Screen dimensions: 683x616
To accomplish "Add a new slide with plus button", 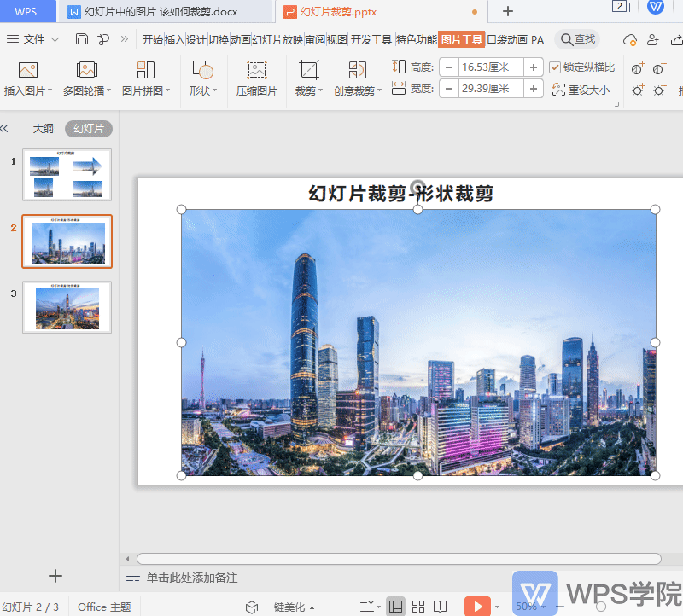I will tap(55, 576).
